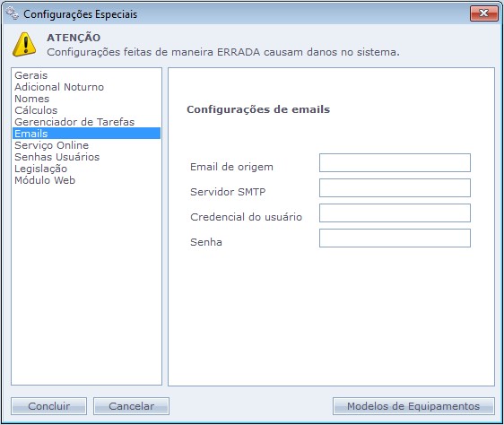This screenshot has width=504, height=425.
Task: Click the Cancelar button
Action: (x=131, y=406)
